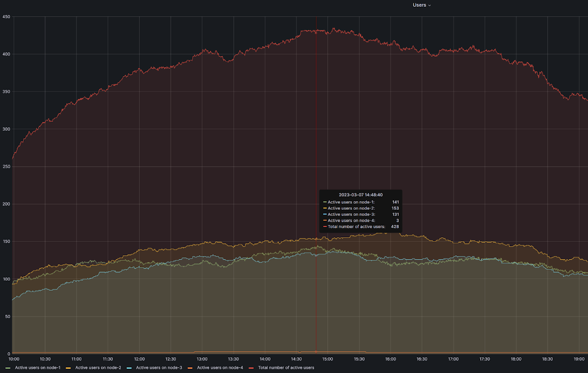
Task: Select the 'Total number of active users' legend label
Action: (x=286, y=368)
